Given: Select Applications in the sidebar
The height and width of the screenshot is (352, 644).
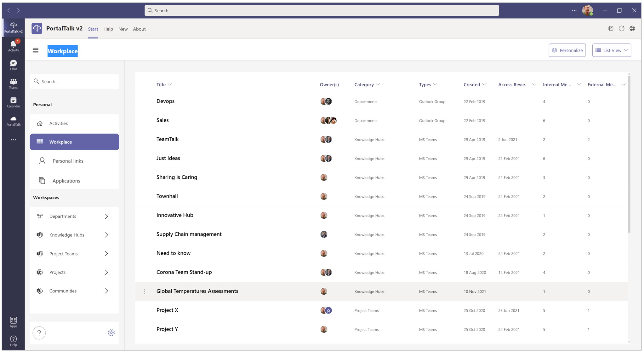Looking at the screenshot, I should point(75,181).
